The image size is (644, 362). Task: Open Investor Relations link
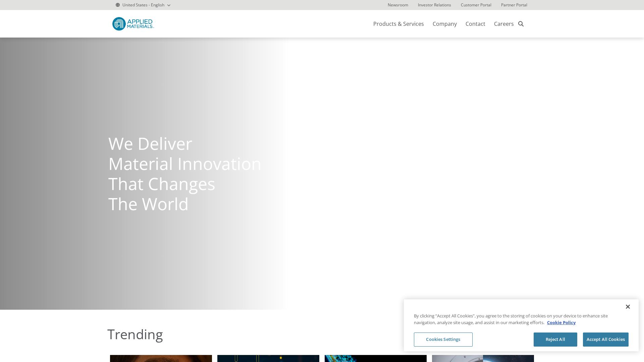point(434,5)
